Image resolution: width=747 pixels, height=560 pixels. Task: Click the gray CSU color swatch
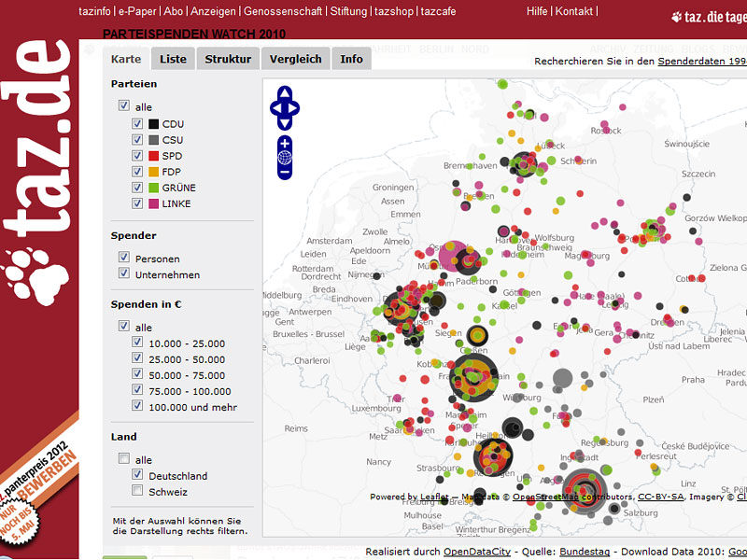[x=153, y=140]
